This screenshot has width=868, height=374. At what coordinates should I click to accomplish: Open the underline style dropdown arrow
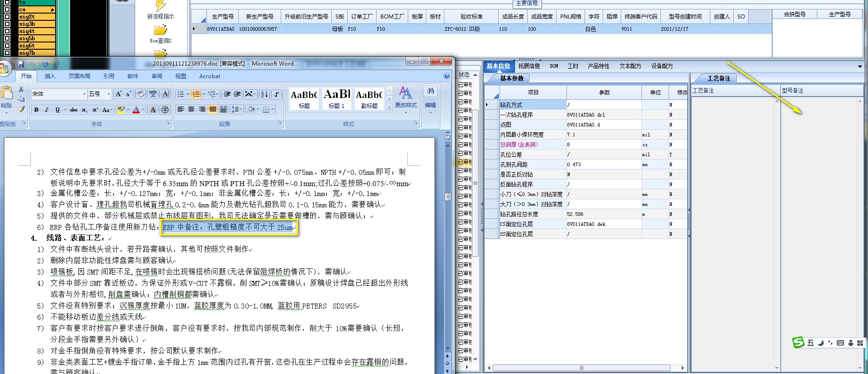coord(65,110)
